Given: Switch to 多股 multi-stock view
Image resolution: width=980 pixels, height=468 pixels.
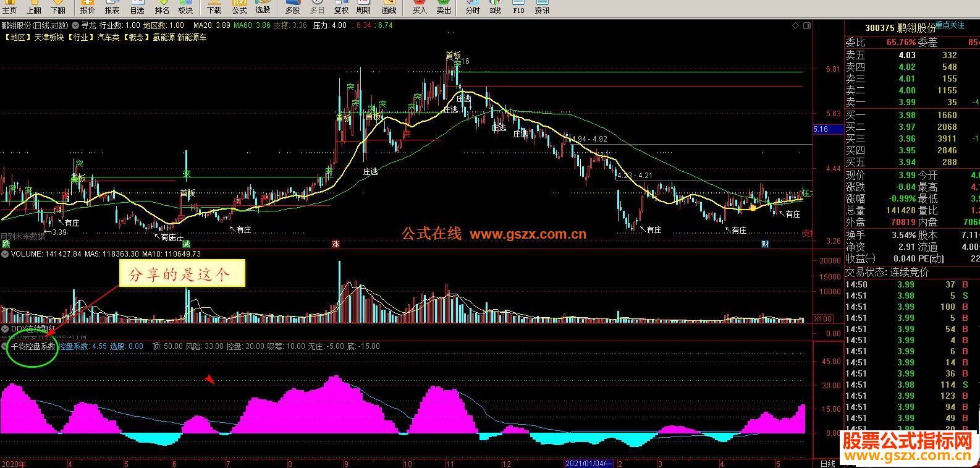Looking at the screenshot, I should click(293, 7).
